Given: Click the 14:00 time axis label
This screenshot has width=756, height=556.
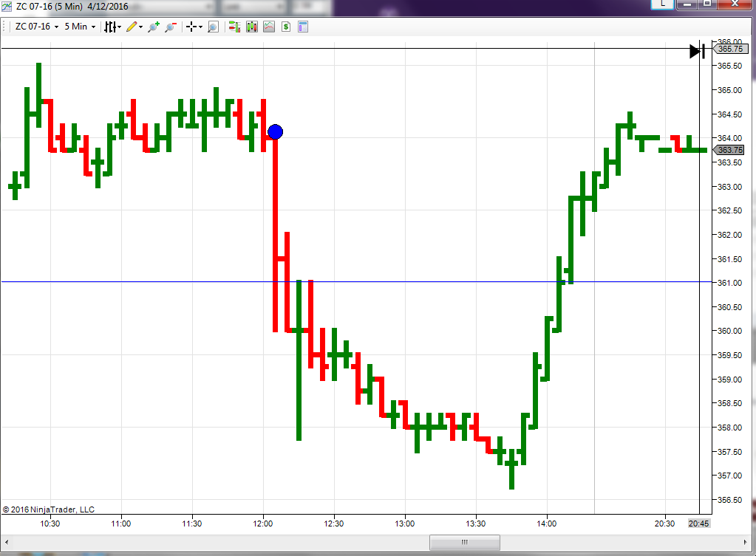Looking at the screenshot, I should click(546, 524).
